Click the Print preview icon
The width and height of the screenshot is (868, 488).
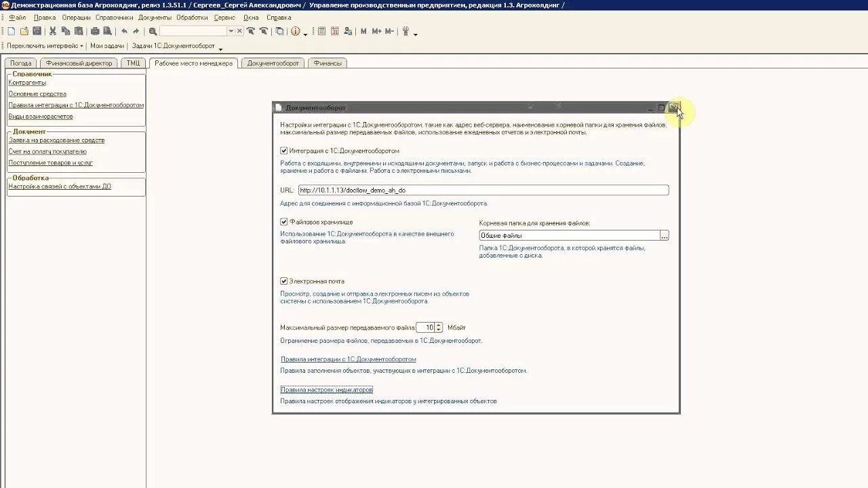pyautogui.click(x=108, y=31)
